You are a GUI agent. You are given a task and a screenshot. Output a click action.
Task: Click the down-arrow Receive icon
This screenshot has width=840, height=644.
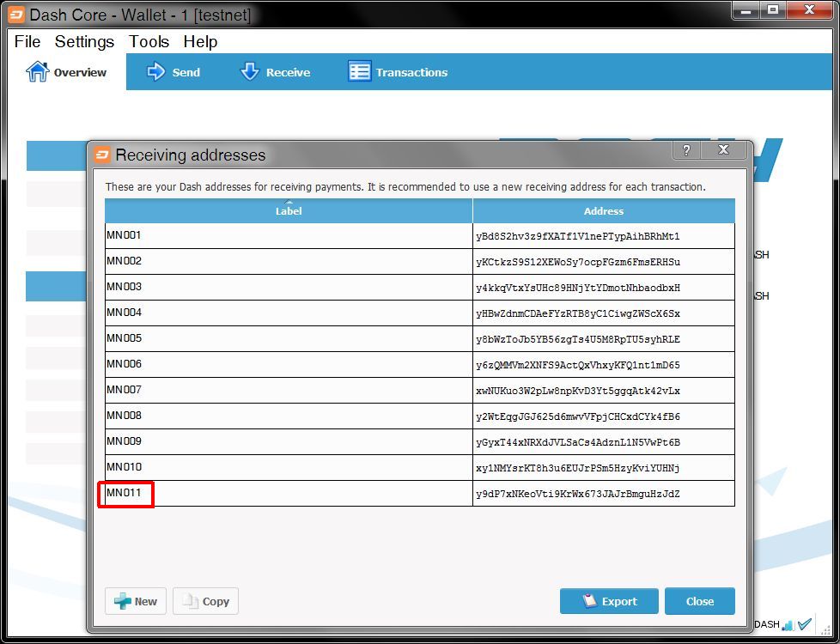250,71
